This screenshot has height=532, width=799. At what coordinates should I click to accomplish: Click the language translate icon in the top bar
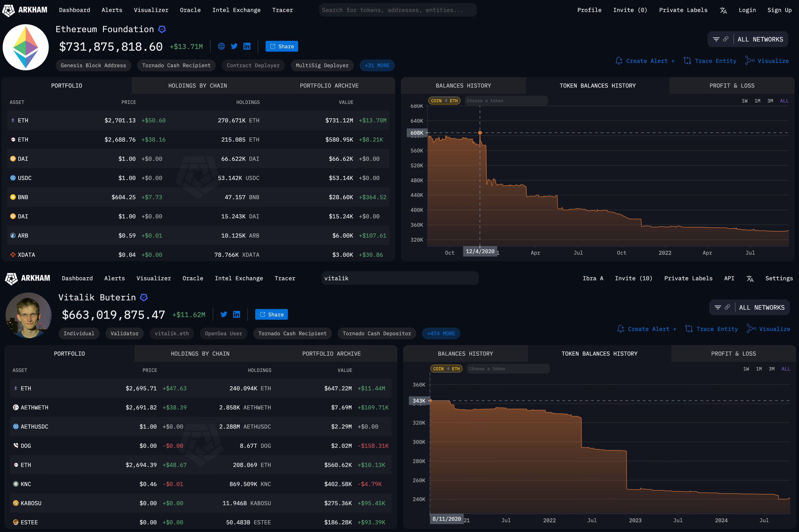point(723,10)
